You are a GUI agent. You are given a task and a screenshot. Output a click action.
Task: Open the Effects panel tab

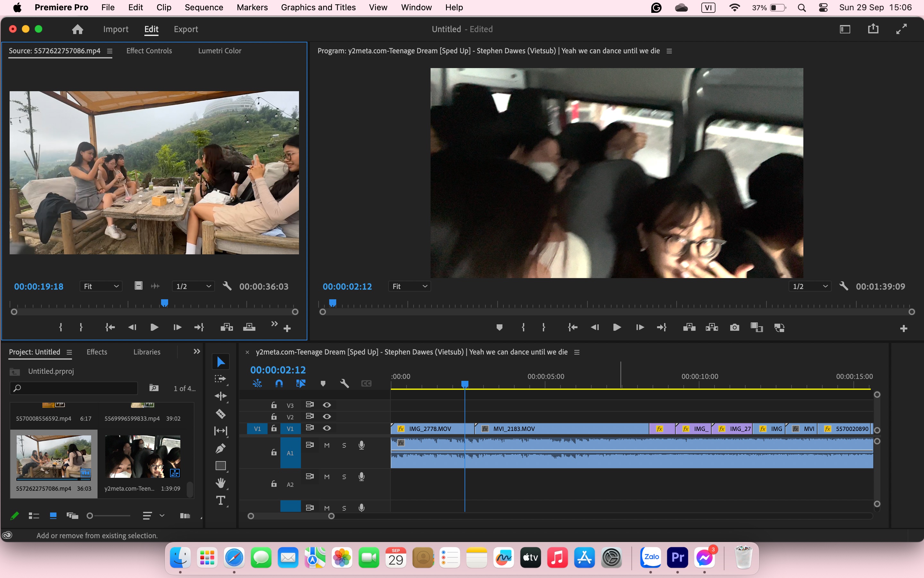point(97,352)
